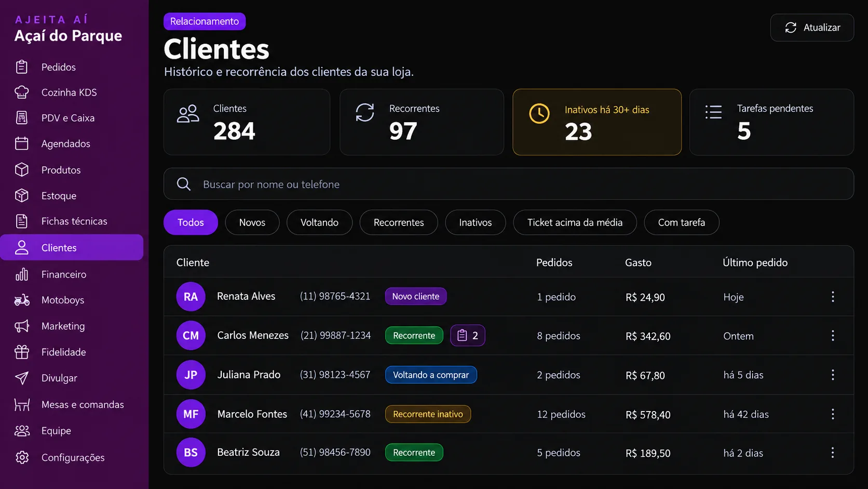Open the Fidelidade gift icon
Screen dimensions: 868x489
[22, 352]
